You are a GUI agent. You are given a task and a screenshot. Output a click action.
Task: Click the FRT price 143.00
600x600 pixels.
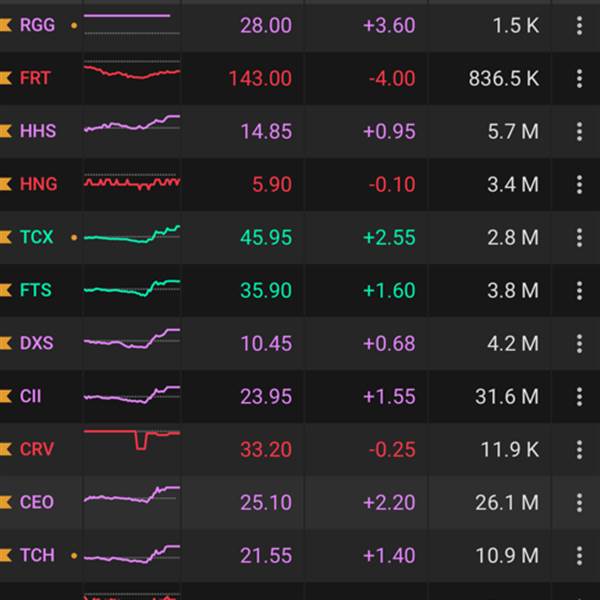coord(260,78)
